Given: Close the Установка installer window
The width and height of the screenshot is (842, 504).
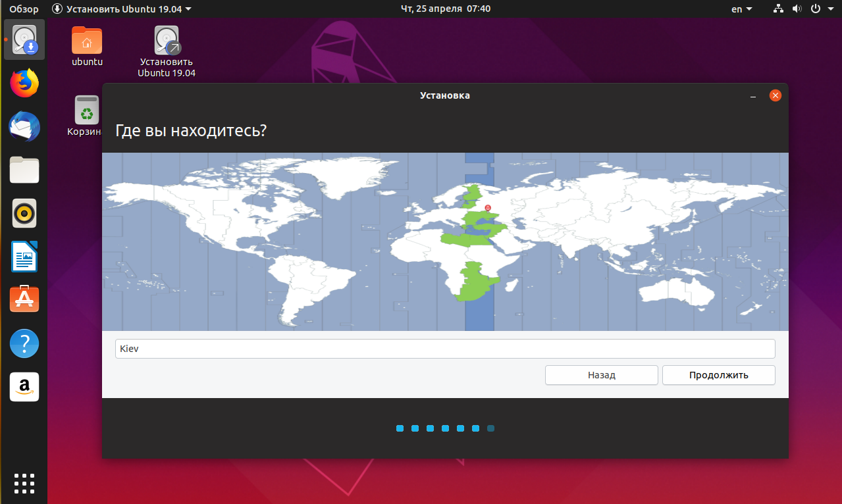Looking at the screenshot, I should point(776,96).
